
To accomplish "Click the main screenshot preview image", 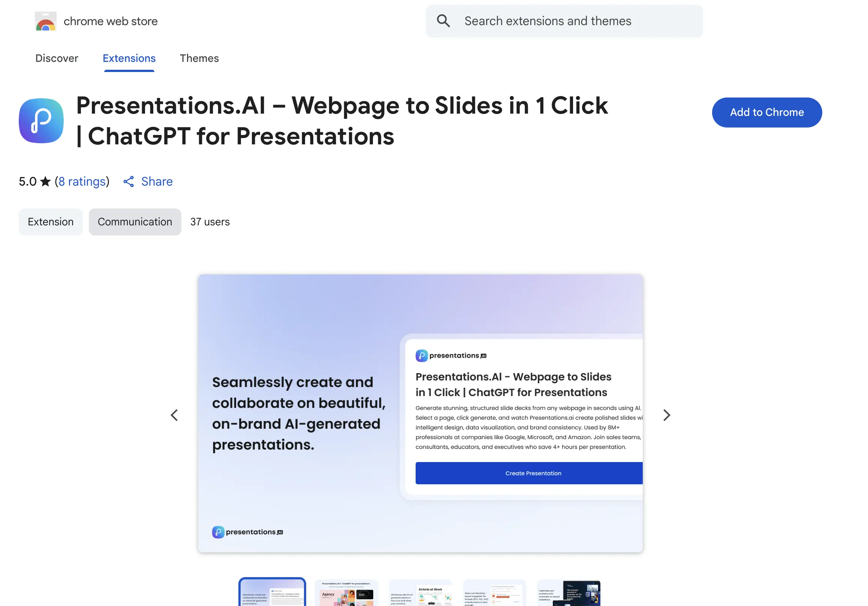I will (x=421, y=413).
